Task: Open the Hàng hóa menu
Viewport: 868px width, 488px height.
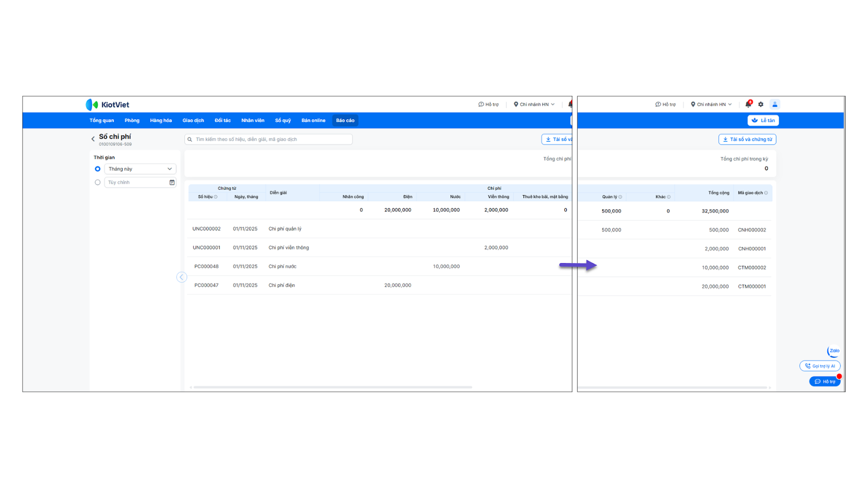Action: [161, 120]
